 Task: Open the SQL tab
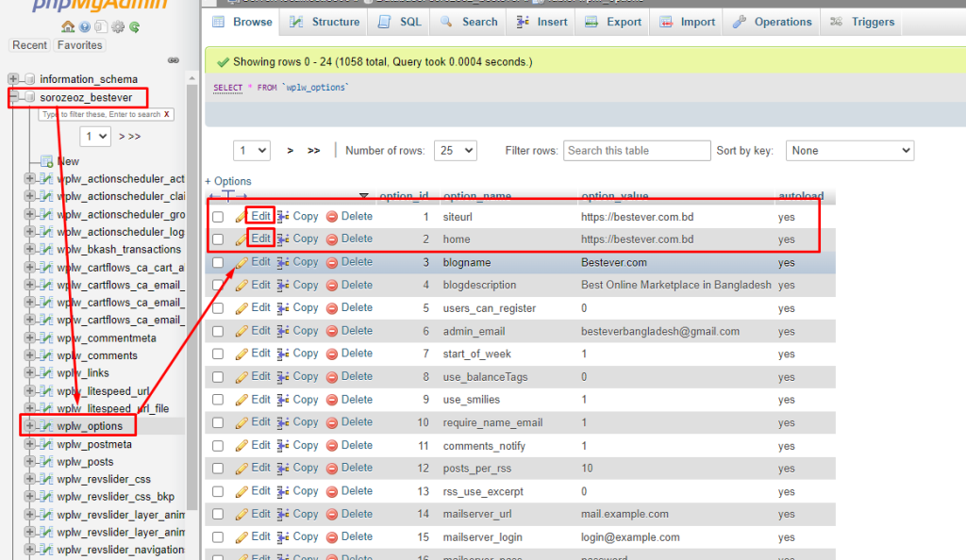(x=399, y=22)
